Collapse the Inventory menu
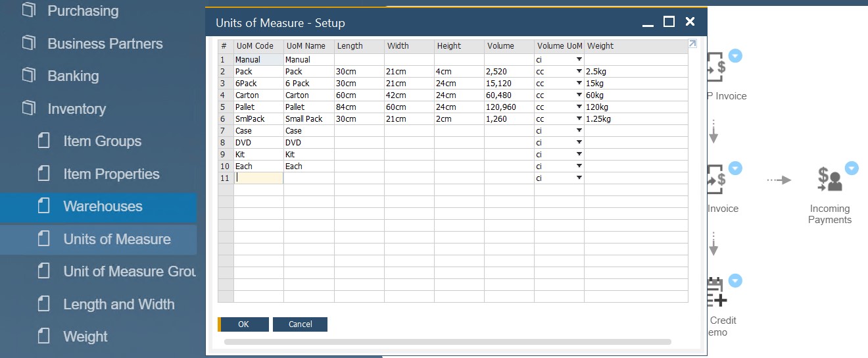This screenshot has height=358, width=868. click(76, 109)
